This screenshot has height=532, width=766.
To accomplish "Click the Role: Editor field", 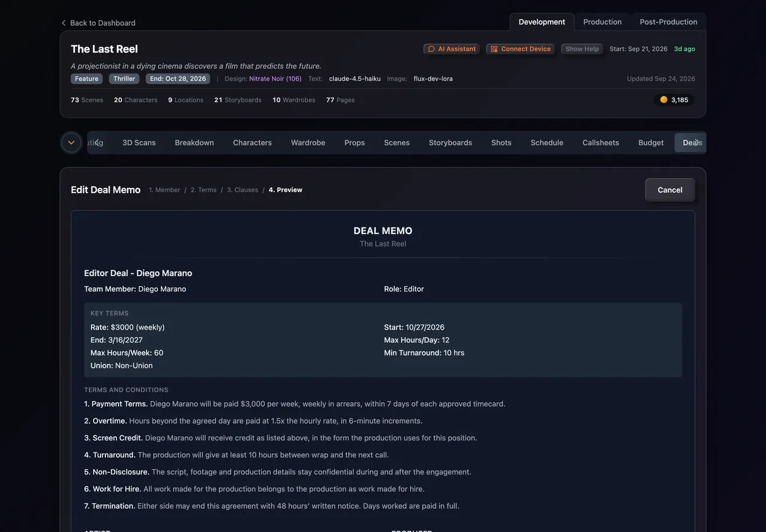I will (404, 289).
